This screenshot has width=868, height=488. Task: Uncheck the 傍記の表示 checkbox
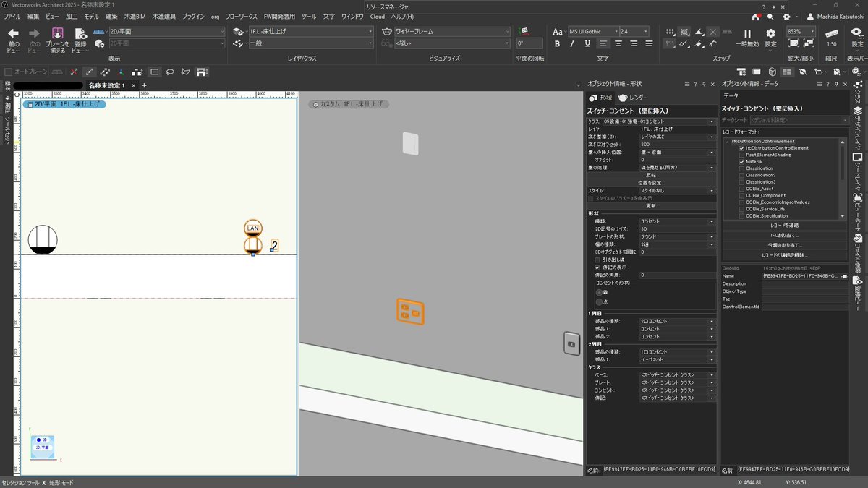pos(597,267)
